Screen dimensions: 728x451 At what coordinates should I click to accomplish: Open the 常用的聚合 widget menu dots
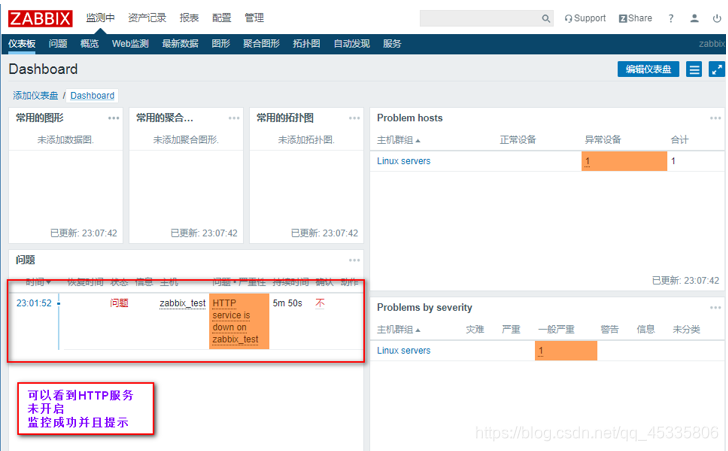(234, 118)
